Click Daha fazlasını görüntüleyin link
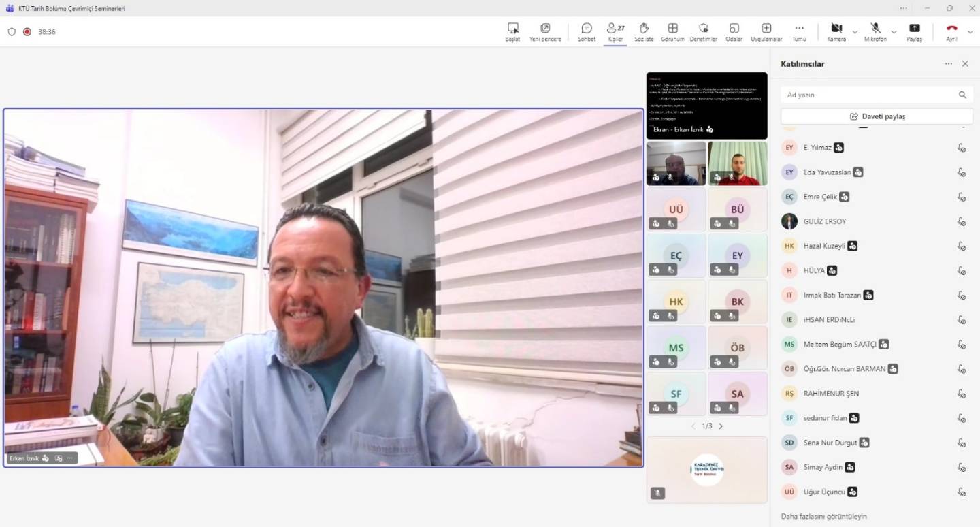 (x=823, y=516)
